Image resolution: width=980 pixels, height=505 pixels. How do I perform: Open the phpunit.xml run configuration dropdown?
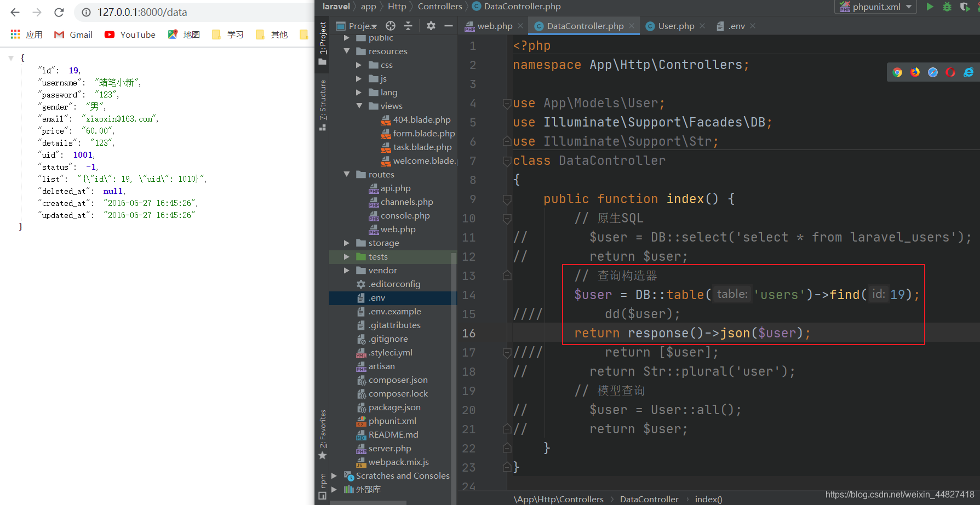(x=875, y=7)
